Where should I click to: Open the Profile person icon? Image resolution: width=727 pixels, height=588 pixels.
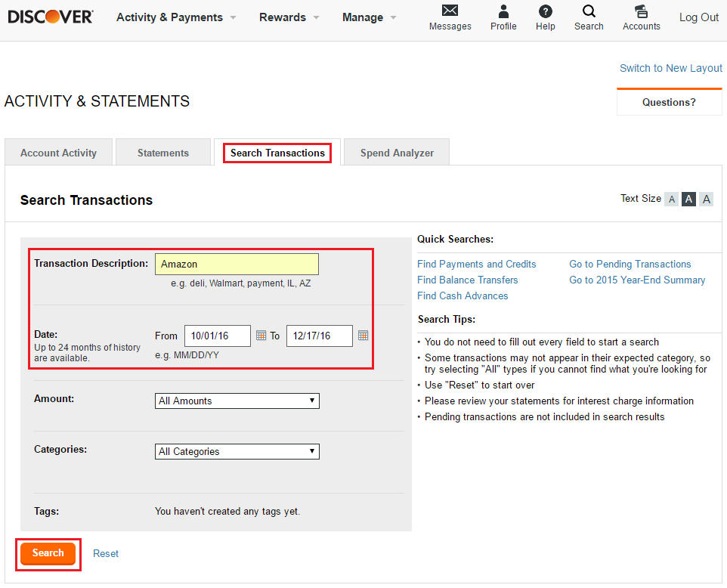point(503,11)
